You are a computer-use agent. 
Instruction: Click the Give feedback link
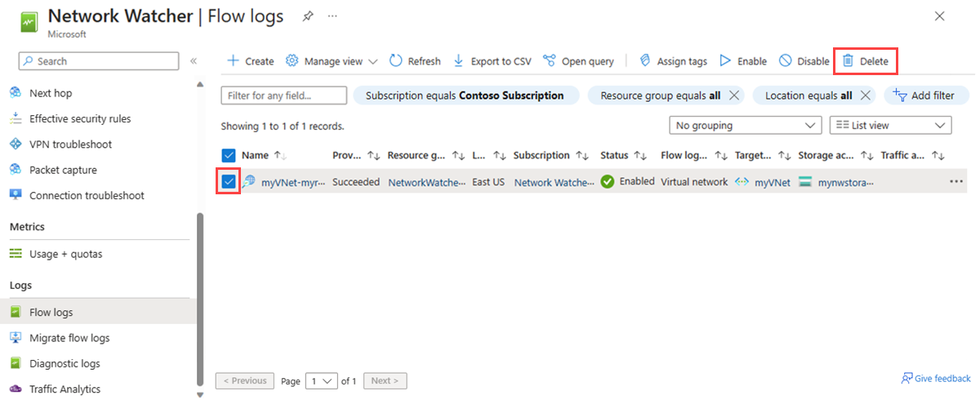click(x=936, y=379)
